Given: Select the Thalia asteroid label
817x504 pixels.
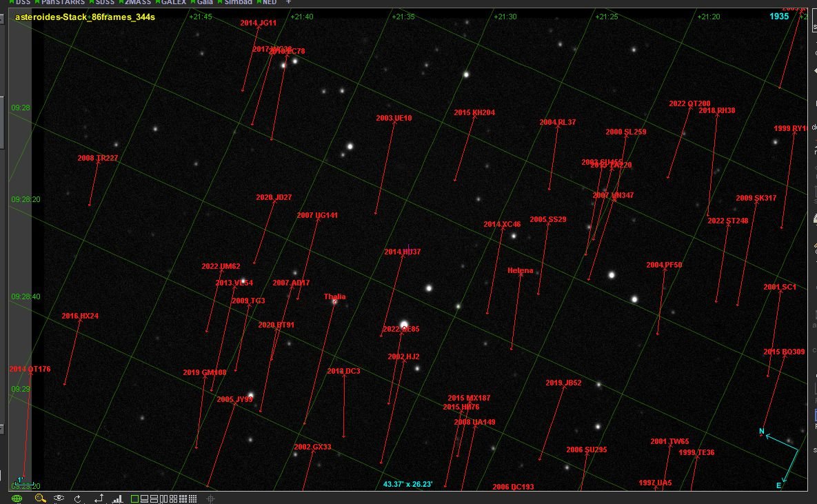Looking at the screenshot, I should tap(334, 296).
